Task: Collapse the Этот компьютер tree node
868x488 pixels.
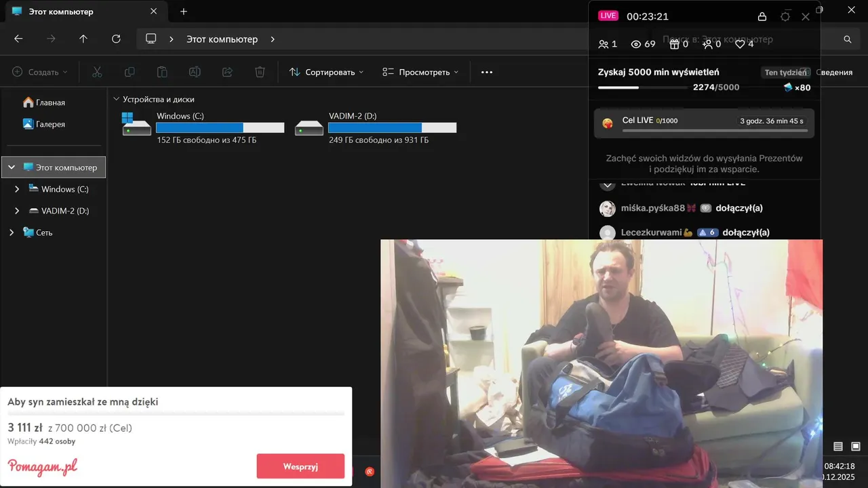Action: [x=12, y=167]
